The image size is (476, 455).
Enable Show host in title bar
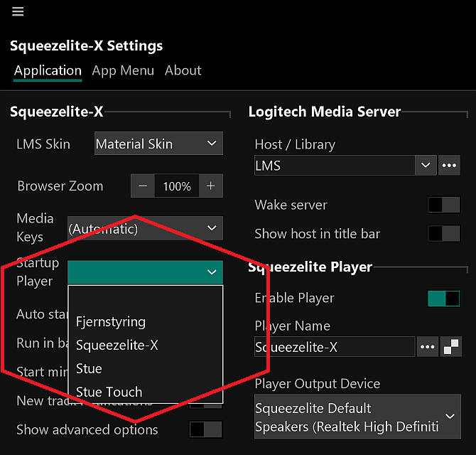(x=443, y=234)
